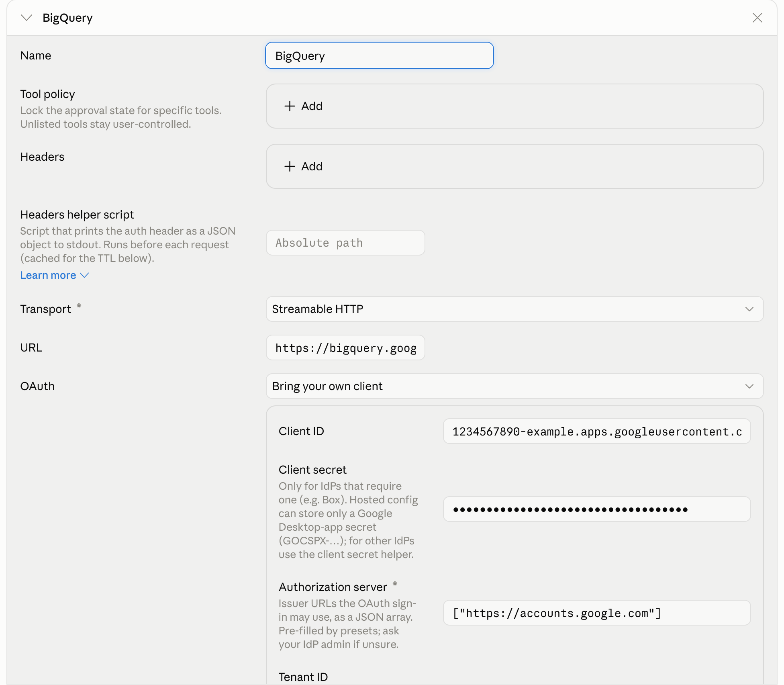The height and width of the screenshot is (685, 784).
Task: Click the Headers helper script label
Action: [77, 215]
